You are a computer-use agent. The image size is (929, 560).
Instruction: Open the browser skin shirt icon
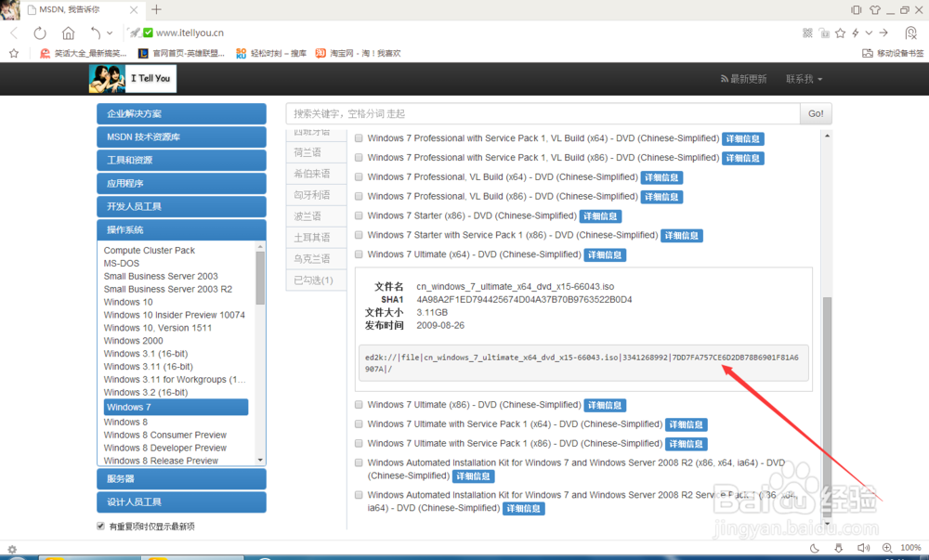[x=875, y=10]
